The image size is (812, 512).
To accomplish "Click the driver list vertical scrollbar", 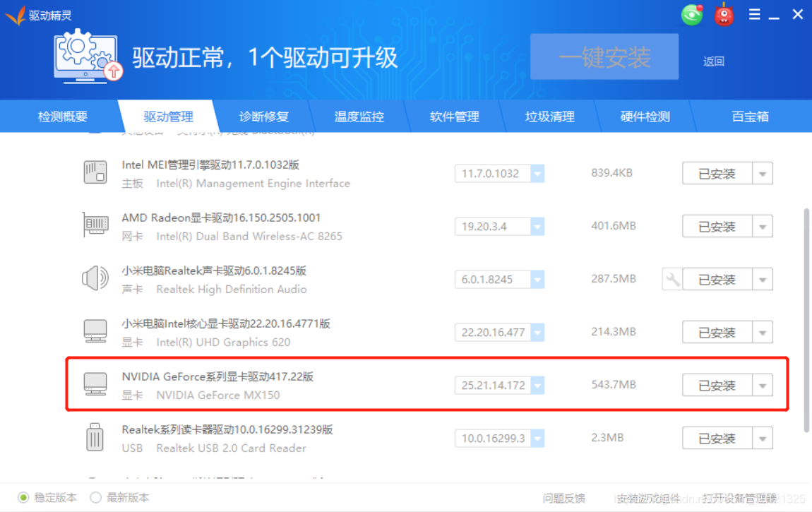I will coord(806,320).
